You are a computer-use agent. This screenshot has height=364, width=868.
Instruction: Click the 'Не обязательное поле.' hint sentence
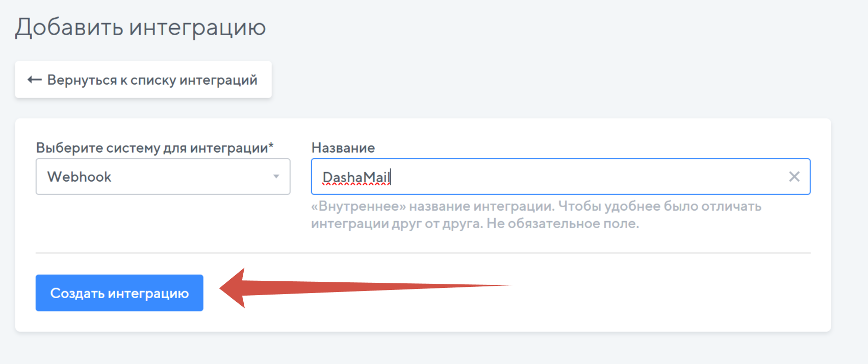(x=563, y=224)
